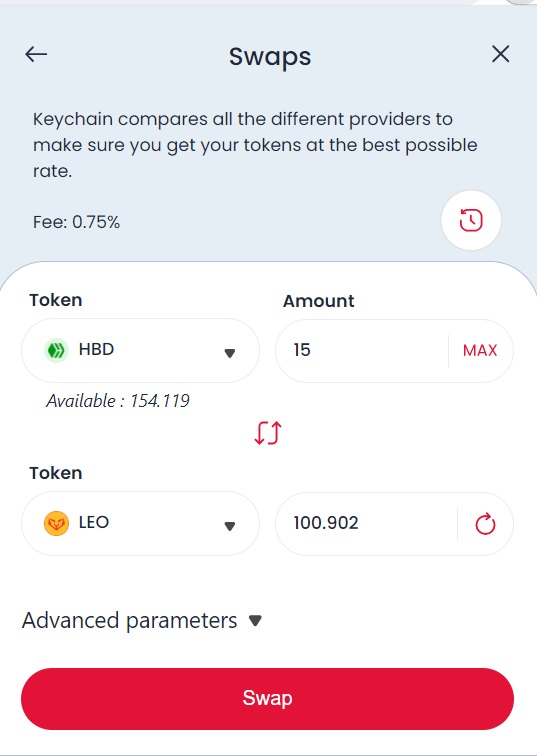537x756 pixels.
Task: Open the LEO token dropdown arrow
Action: click(230, 526)
